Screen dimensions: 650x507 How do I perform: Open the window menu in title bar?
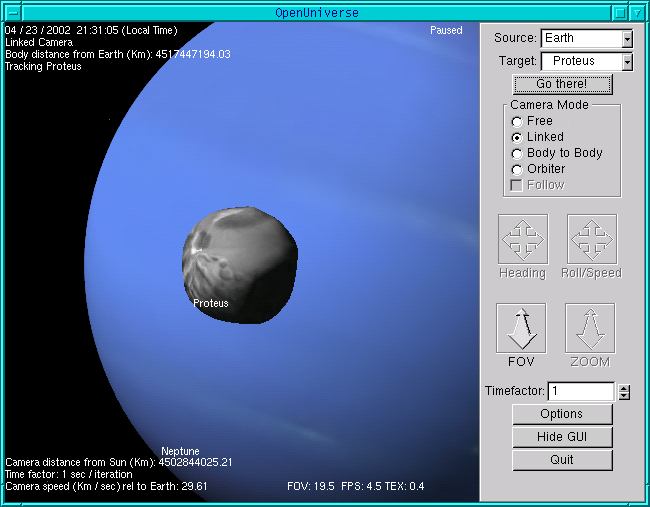[11, 12]
